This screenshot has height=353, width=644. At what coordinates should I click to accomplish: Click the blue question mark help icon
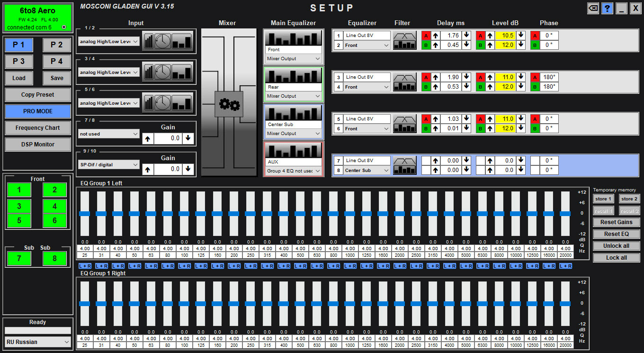(x=607, y=8)
